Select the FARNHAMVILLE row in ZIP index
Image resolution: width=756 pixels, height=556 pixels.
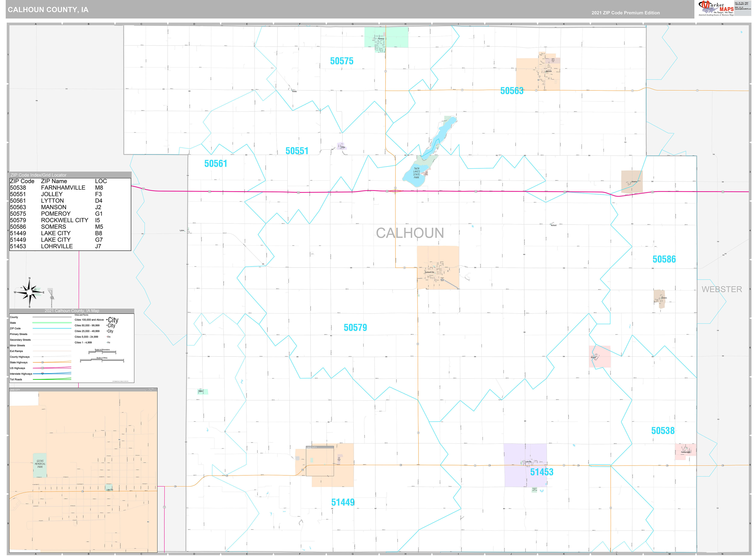[63, 188]
